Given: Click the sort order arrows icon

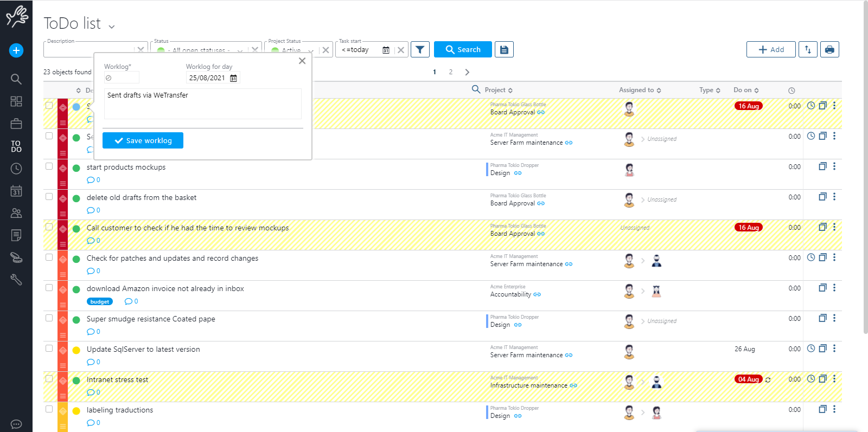Looking at the screenshot, I should click(x=808, y=49).
